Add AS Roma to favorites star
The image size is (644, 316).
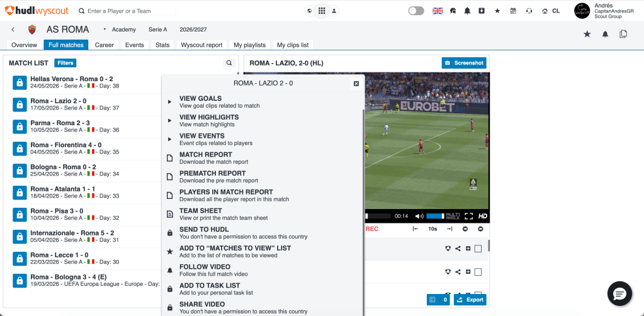pyautogui.click(x=587, y=34)
